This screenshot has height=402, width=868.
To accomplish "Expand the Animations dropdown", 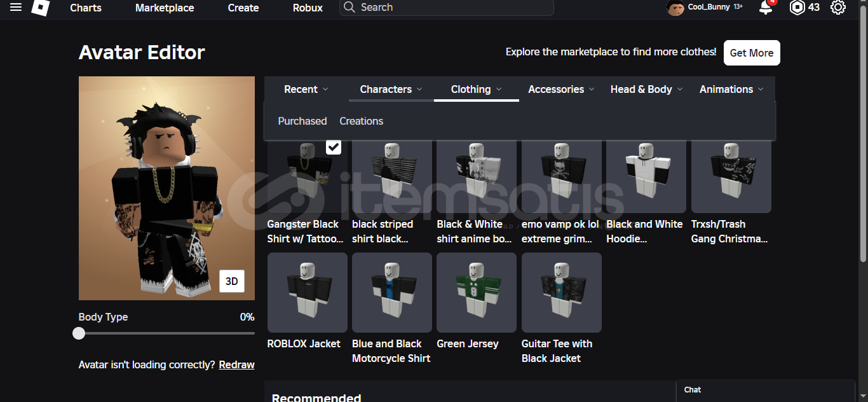I will [731, 89].
